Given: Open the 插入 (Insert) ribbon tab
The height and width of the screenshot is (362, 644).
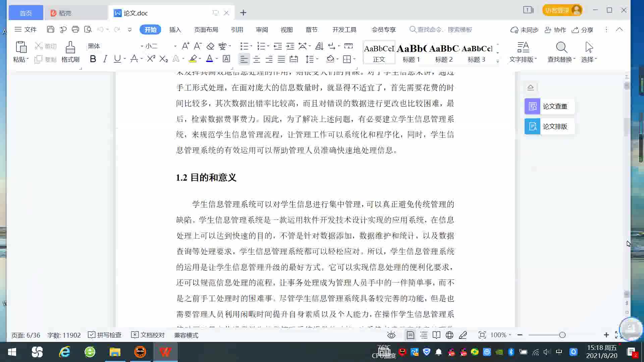Looking at the screenshot, I should (x=175, y=29).
